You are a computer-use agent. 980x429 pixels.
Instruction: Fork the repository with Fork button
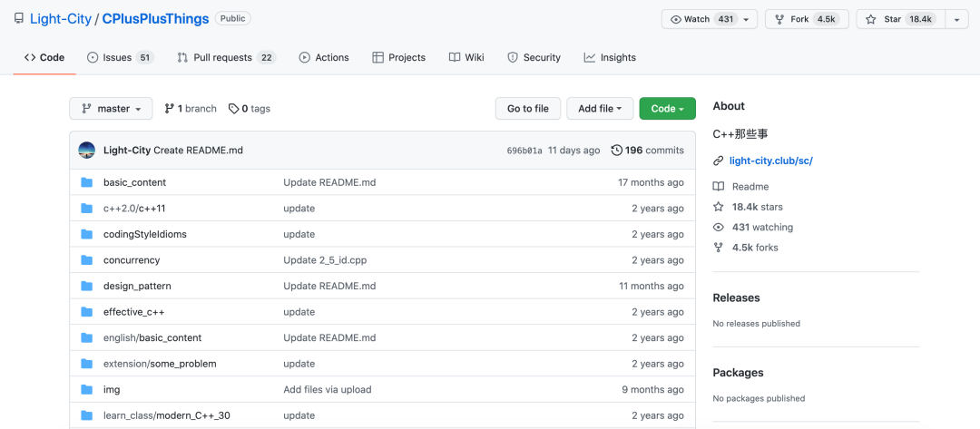pos(807,19)
